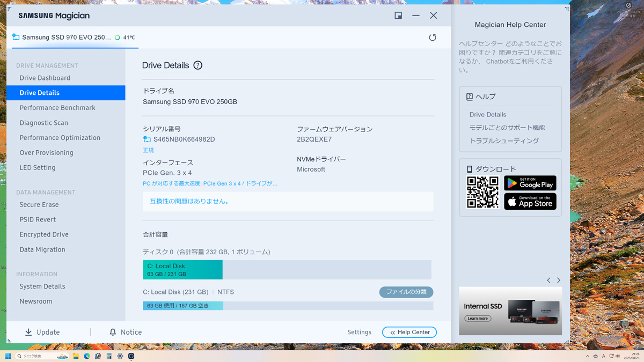
Task: Click the Notice bell icon
Action: tap(113, 333)
